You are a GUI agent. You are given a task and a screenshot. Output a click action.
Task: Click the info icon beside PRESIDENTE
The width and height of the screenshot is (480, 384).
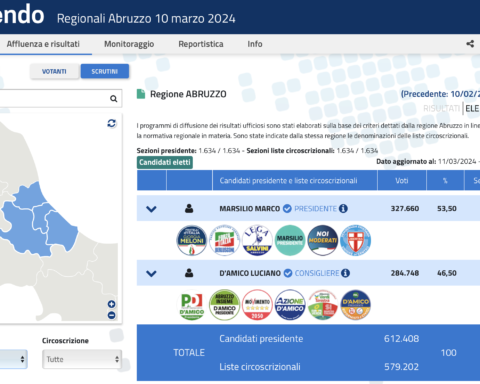point(343,209)
